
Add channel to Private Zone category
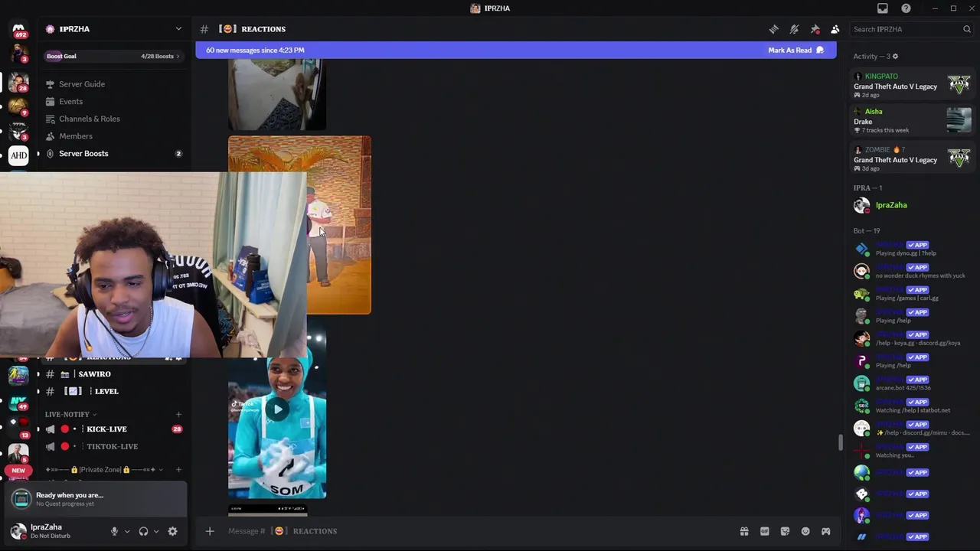(x=178, y=469)
